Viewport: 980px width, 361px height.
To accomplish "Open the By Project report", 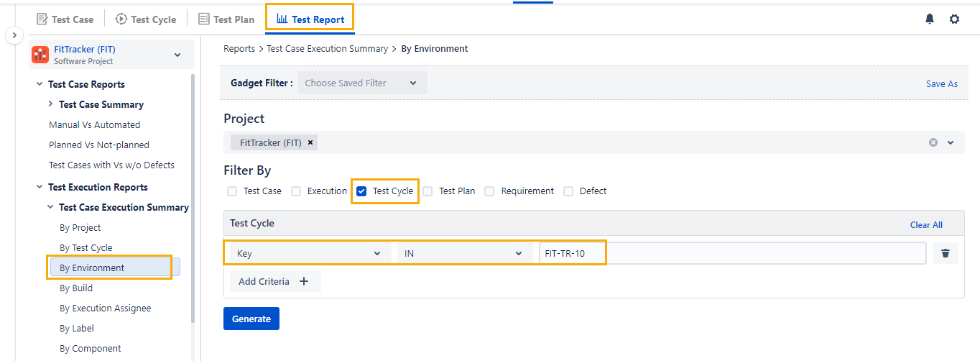I will click(80, 227).
